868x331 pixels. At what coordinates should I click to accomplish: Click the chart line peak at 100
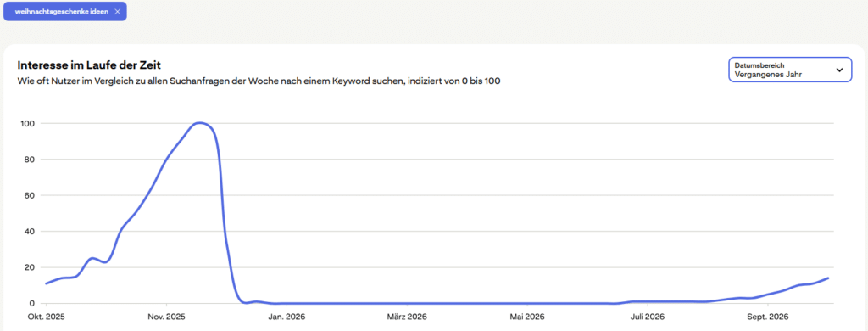(199, 123)
